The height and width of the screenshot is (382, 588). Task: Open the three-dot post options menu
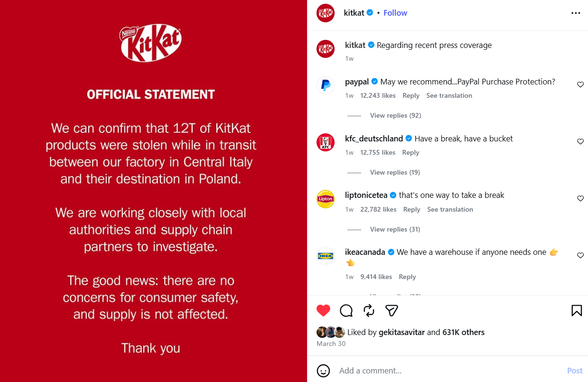pyautogui.click(x=576, y=13)
